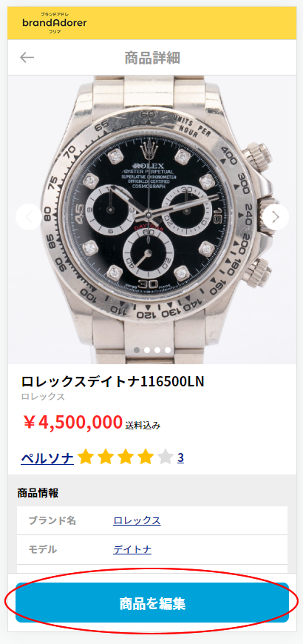The image size is (303, 644).
Task: Follow the デイトナ model link
Action: pyautogui.click(x=132, y=549)
